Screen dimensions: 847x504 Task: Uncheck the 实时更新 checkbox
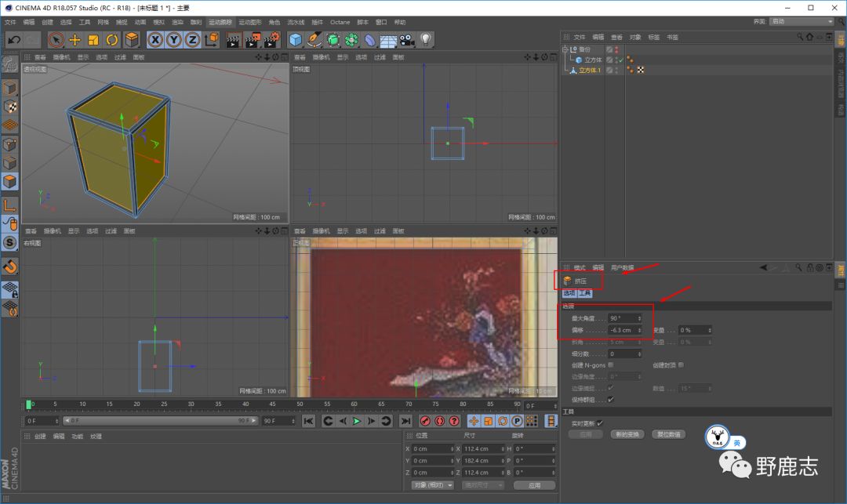click(600, 423)
